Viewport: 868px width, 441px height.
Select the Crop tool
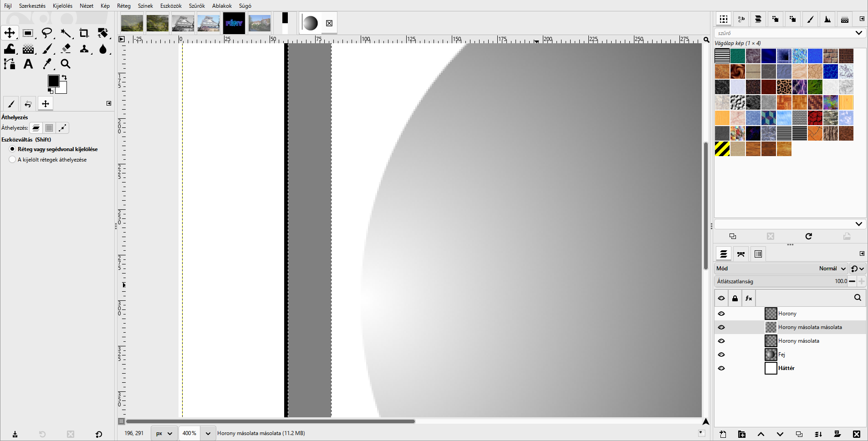pyautogui.click(x=84, y=33)
